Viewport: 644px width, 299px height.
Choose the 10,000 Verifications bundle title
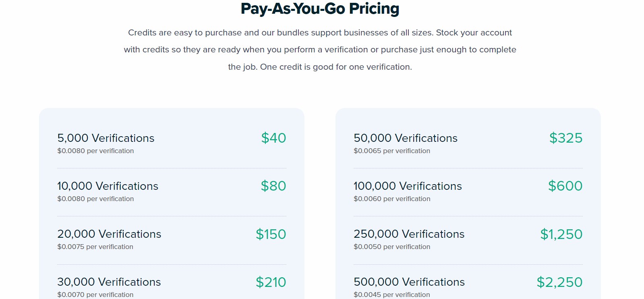(x=108, y=186)
